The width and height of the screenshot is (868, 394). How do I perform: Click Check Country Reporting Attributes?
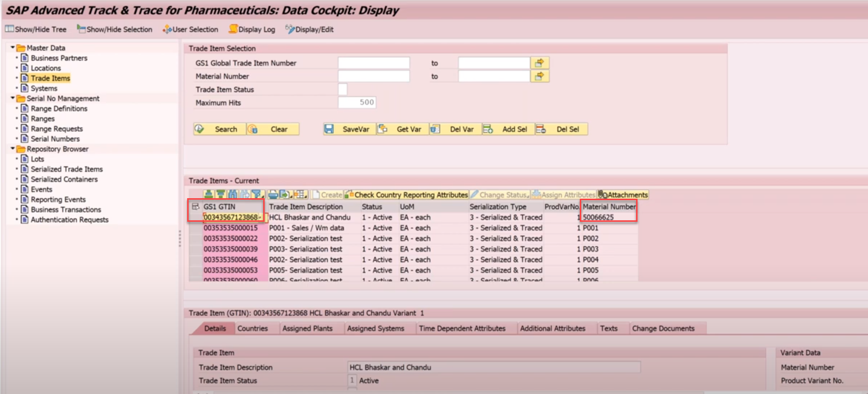tap(407, 194)
